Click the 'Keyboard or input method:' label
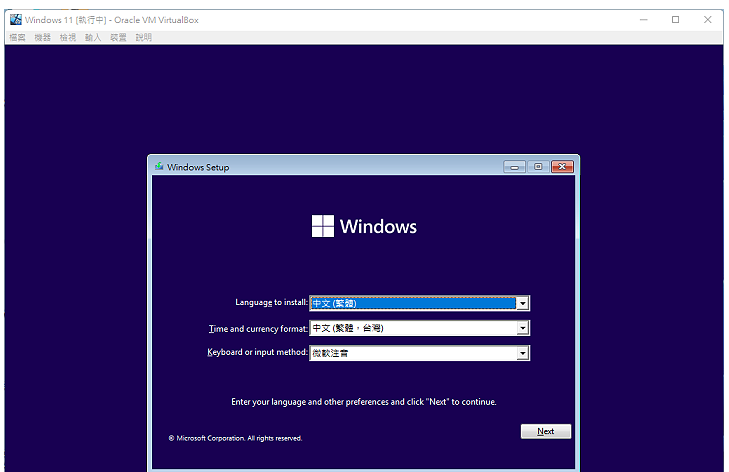 pyautogui.click(x=257, y=352)
